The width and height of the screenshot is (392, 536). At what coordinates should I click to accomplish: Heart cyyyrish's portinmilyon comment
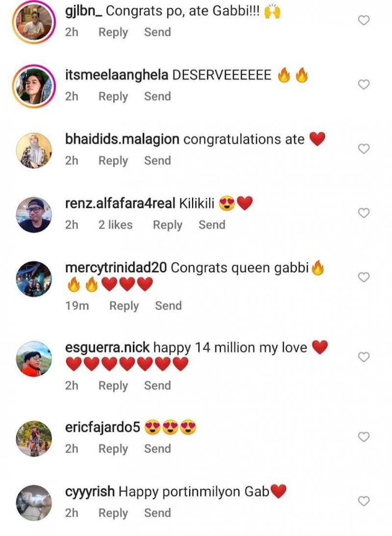[364, 501]
